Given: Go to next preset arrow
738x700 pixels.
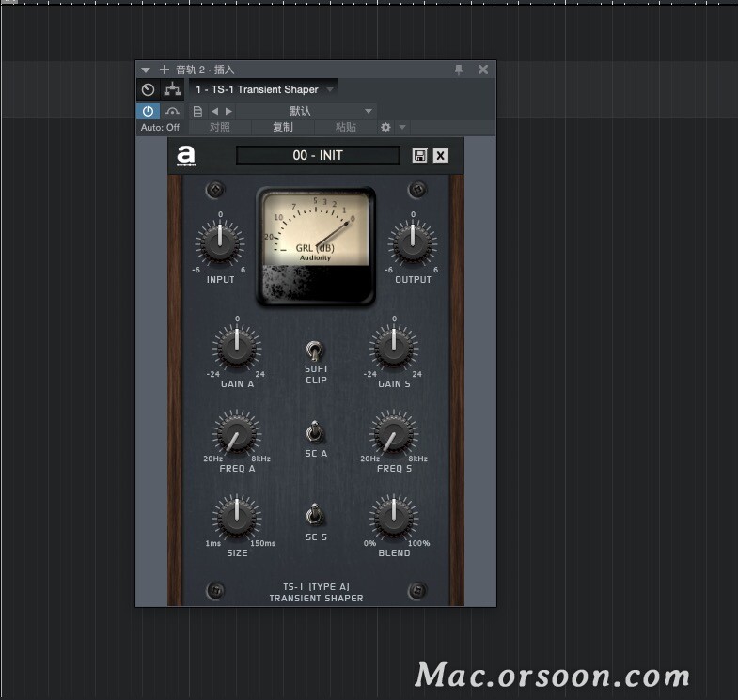Looking at the screenshot, I should point(228,112).
